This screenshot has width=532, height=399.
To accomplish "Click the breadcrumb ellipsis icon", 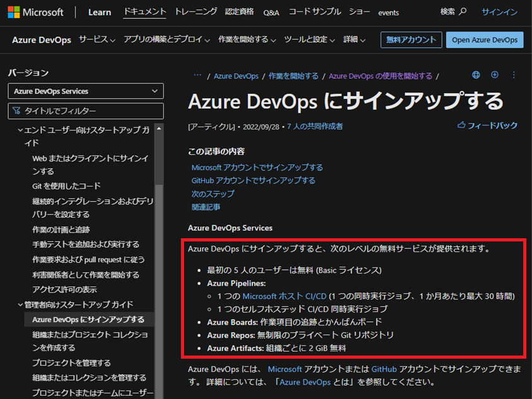I will pyautogui.click(x=197, y=75).
